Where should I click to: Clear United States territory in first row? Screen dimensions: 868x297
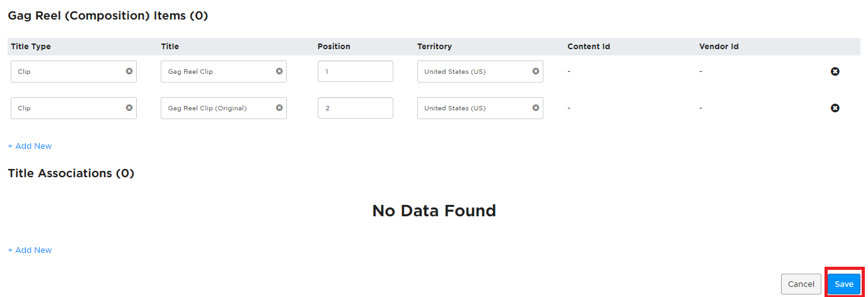[x=536, y=71]
